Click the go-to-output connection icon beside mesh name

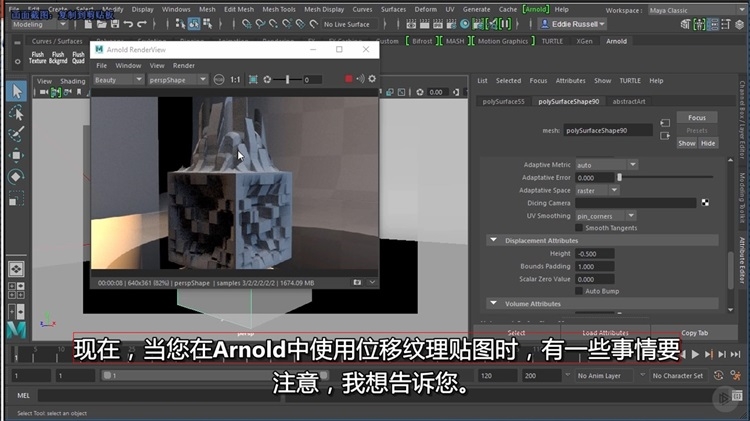[x=665, y=136]
